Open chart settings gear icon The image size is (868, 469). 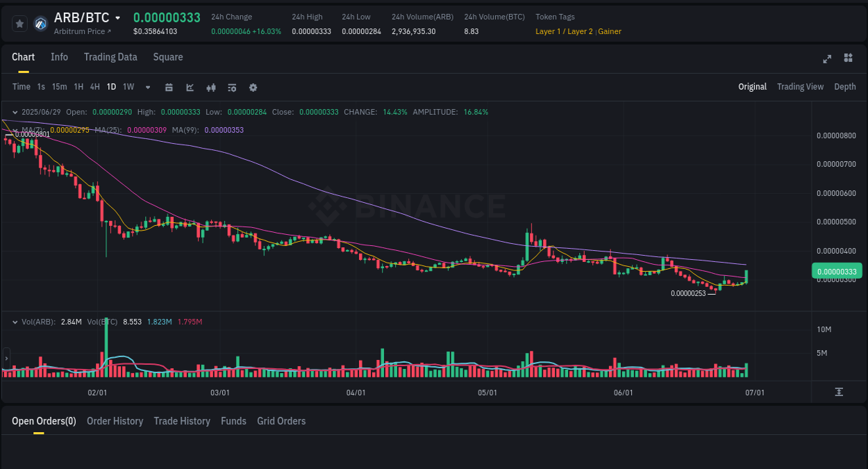tap(253, 88)
